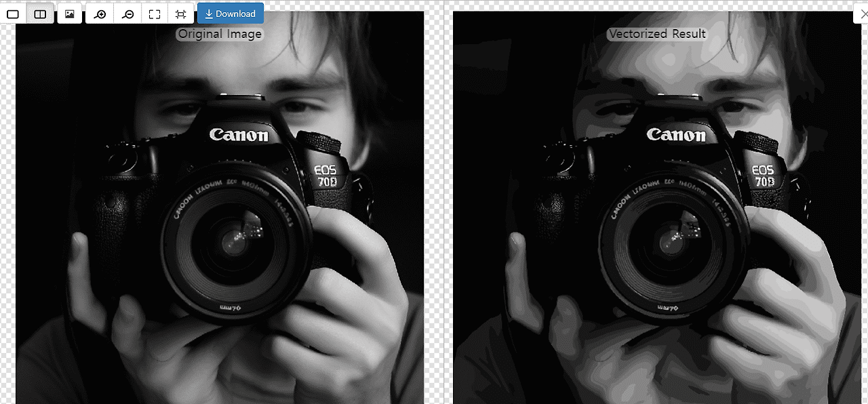Screen dimensions: 868x404
Task: Click the original photo preview pane
Action: (220, 207)
